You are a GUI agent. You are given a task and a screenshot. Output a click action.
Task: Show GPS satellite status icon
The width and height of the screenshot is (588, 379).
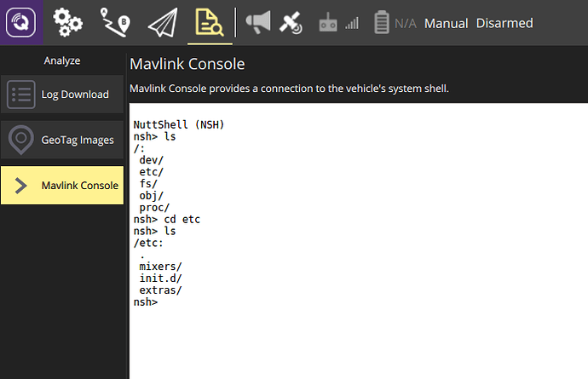click(291, 23)
